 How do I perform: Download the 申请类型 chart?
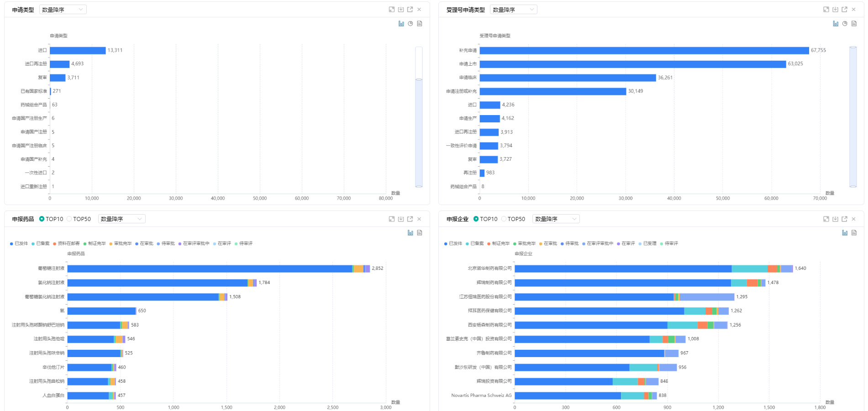pyautogui.click(x=400, y=10)
